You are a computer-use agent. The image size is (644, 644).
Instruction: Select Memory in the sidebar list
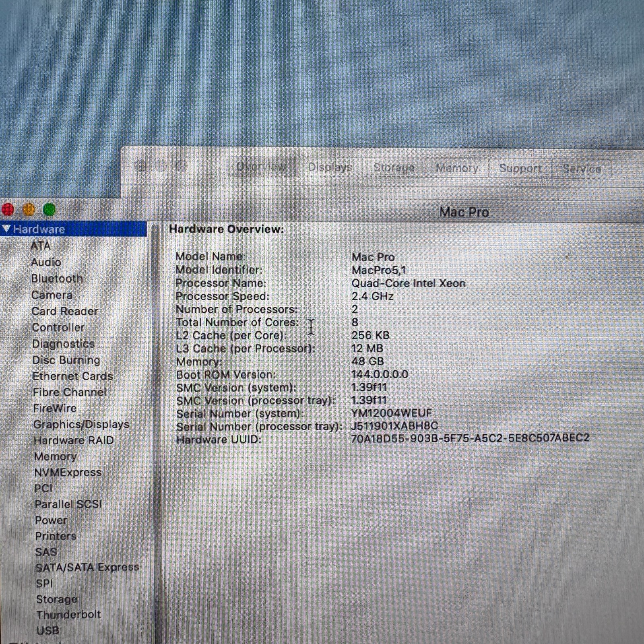56,456
